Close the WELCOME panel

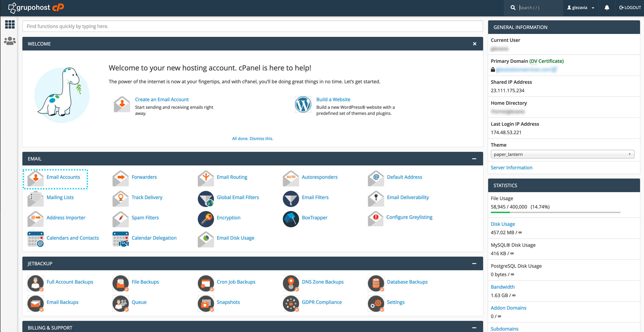[x=474, y=44]
